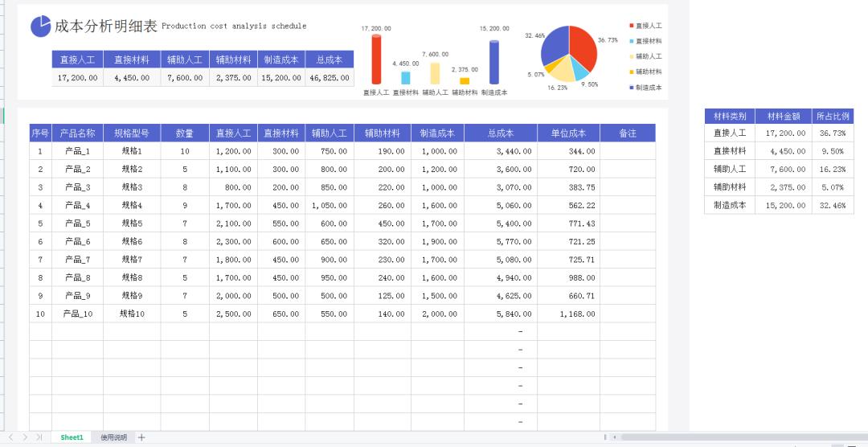Click the 单位成本 column header
The image size is (868, 447).
(568, 133)
